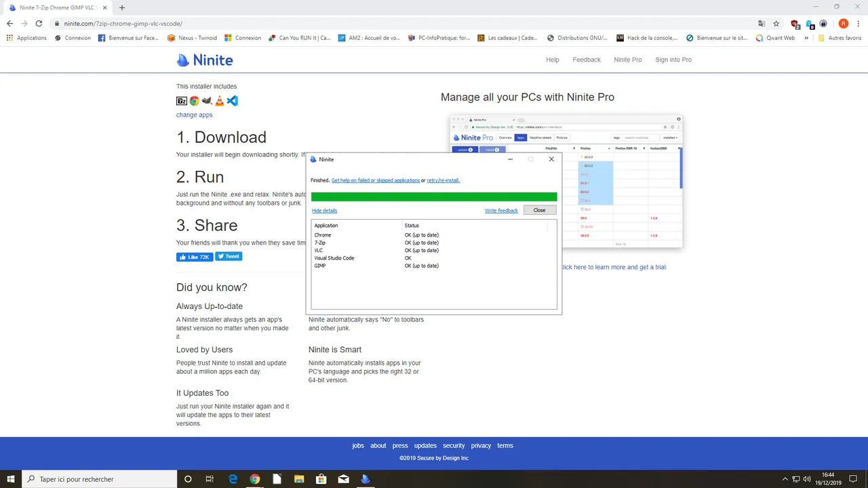Click the Chrome icon in the taskbar
This screenshot has width=868, height=488.
point(255,479)
